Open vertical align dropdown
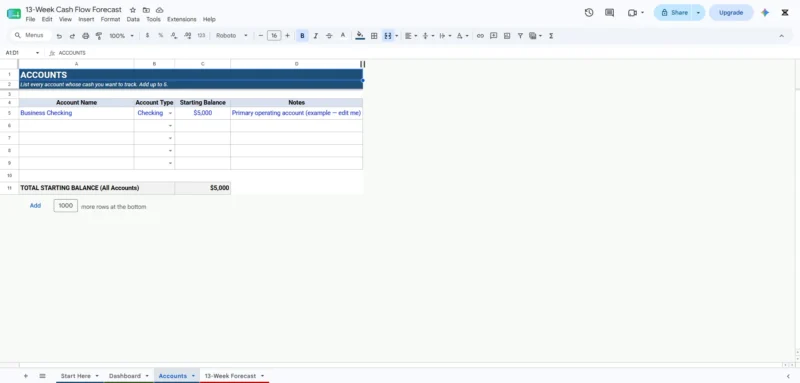Viewport: 800px width, 383px height. pyautogui.click(x=428, y=36)
